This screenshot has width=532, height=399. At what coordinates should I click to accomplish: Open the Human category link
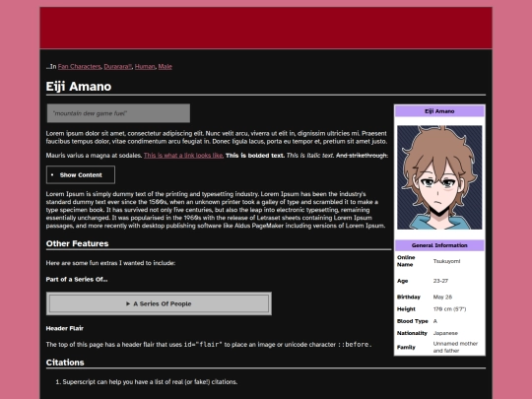click(145, 67)
